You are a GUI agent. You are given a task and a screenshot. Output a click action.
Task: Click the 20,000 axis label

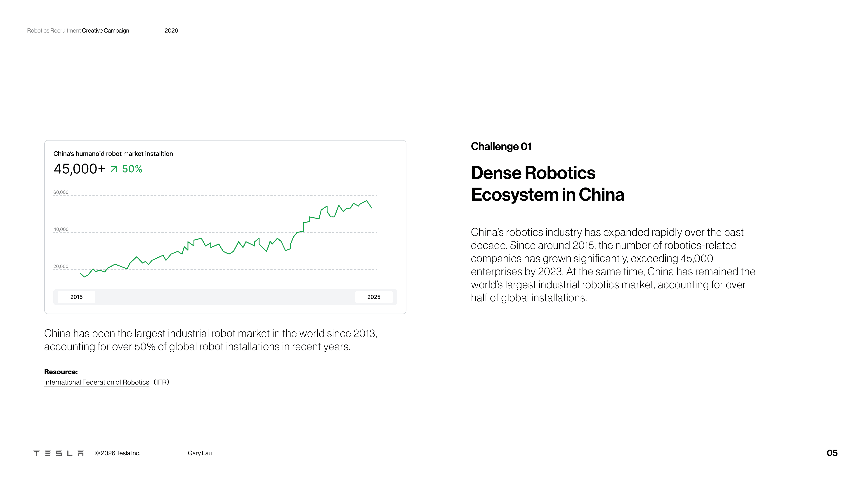61,266
